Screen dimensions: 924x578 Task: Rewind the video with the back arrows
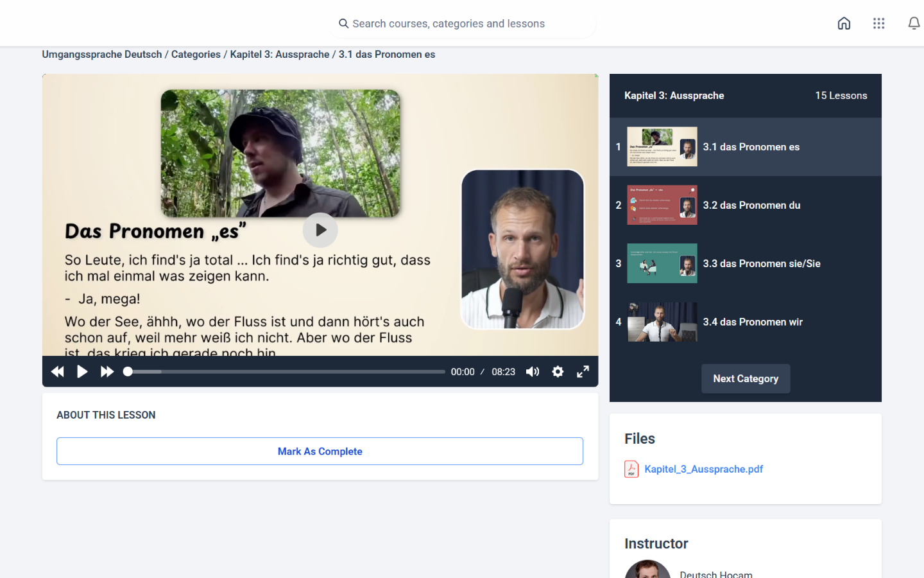(58, 372)
